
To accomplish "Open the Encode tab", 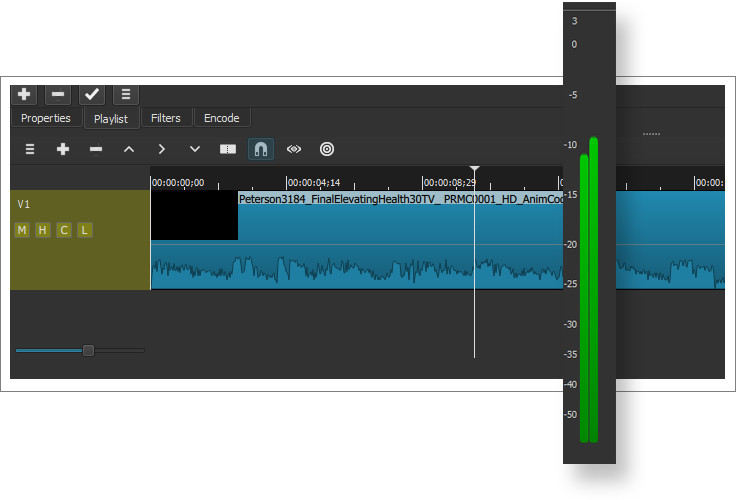I will pyautogui.click(x=222, y=118).
